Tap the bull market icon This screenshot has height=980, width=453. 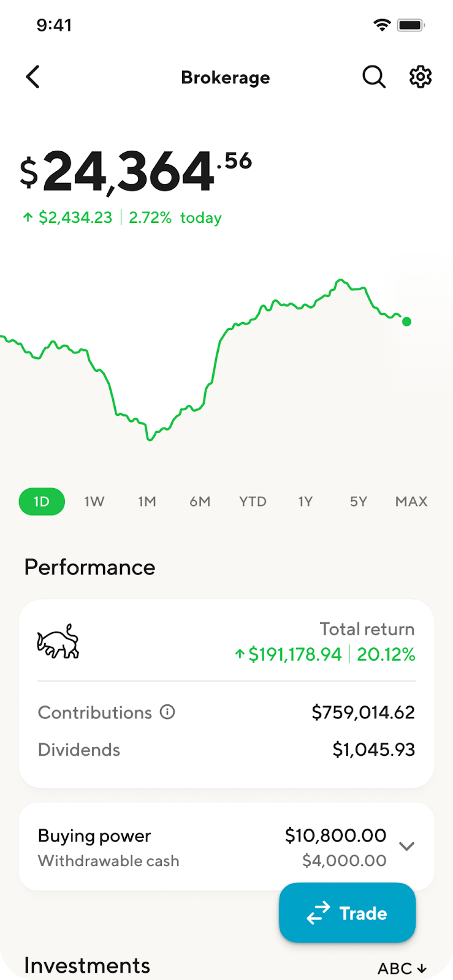58,642
